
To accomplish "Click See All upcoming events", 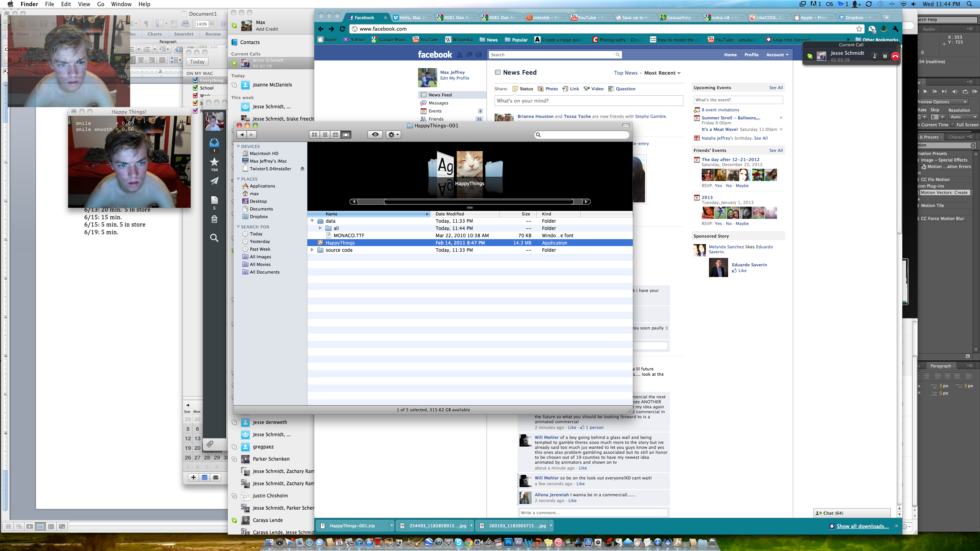I will pos(776,88).
